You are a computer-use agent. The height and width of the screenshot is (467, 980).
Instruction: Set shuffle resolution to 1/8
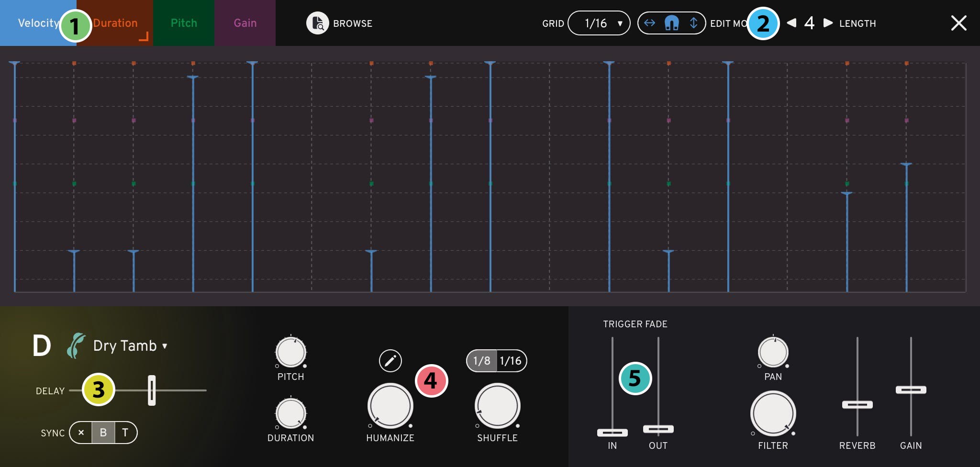(482, 361)
